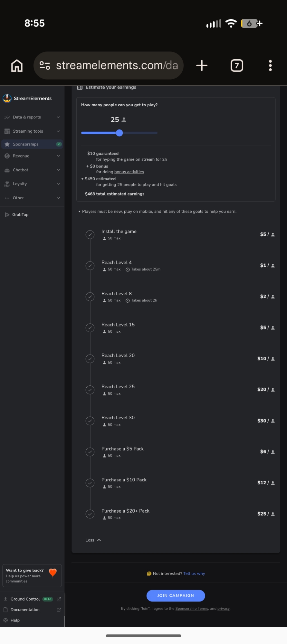Click the player count slider handle

coord(120,133)
